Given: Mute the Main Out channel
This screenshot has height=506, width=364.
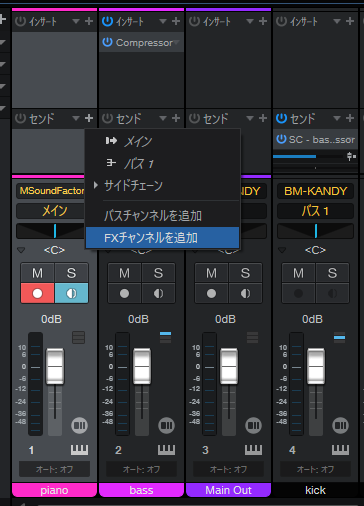Looking at the screenshot, I should (211, 273).
